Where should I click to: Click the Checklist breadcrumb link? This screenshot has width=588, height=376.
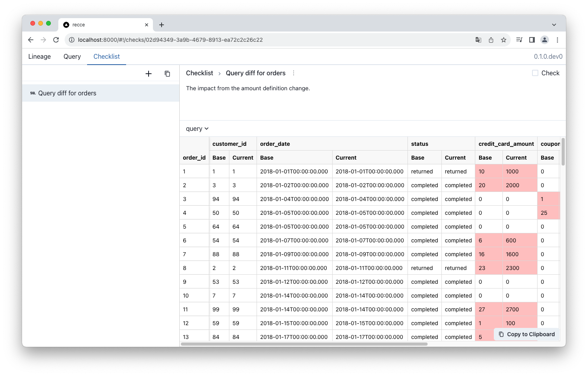tap(199, 73)
